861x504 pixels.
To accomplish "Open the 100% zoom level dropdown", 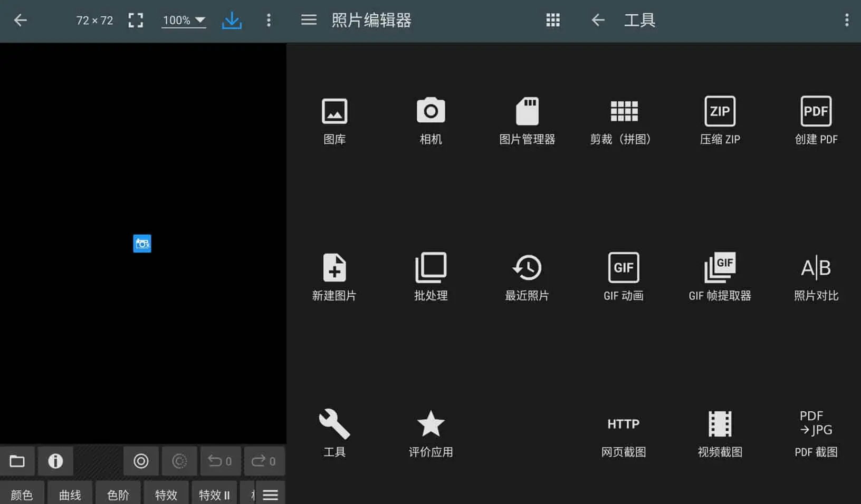I will point(183,20).
